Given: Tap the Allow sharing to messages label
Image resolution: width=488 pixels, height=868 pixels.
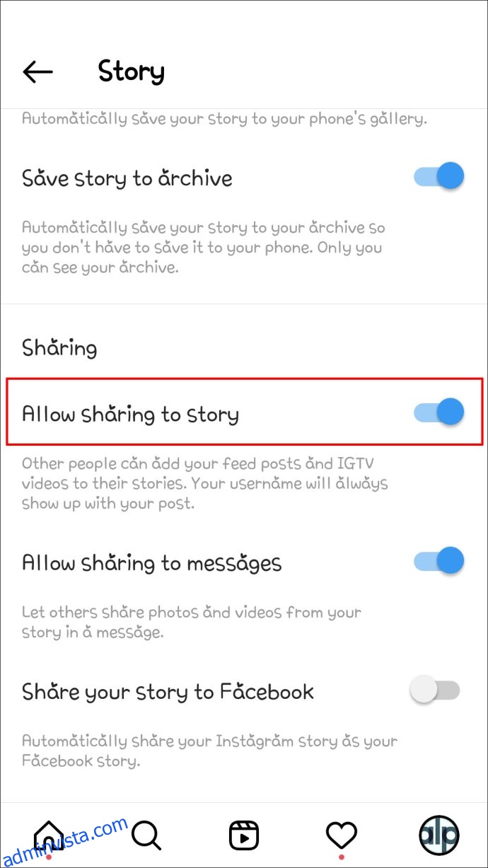Looking at the screenshot, I should click(x=152, y=563).
